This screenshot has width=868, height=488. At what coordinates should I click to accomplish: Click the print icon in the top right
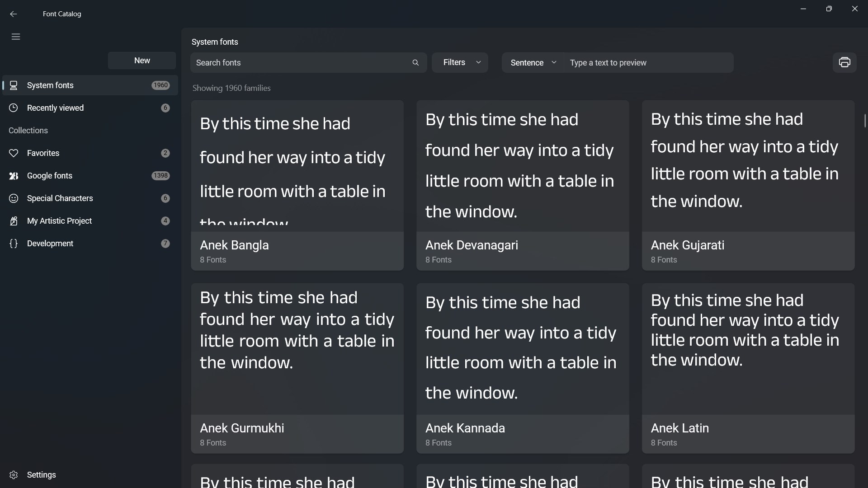844,62
